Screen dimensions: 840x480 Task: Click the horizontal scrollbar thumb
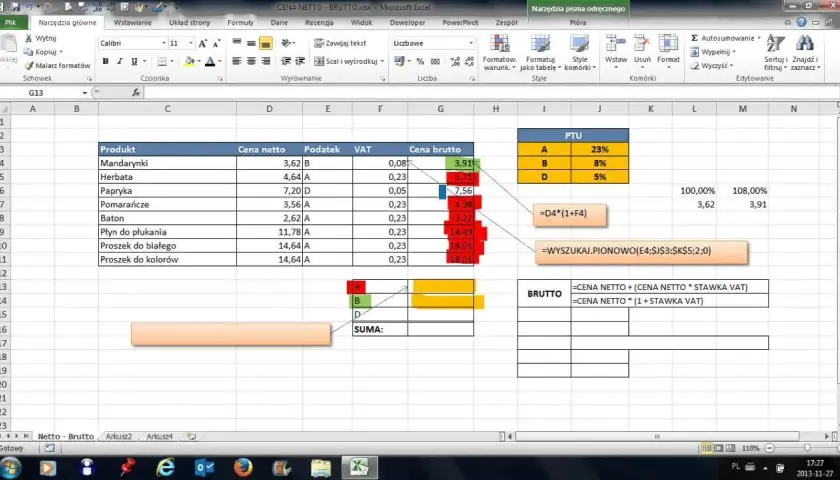pyautogui.click(x=657, y=437)
